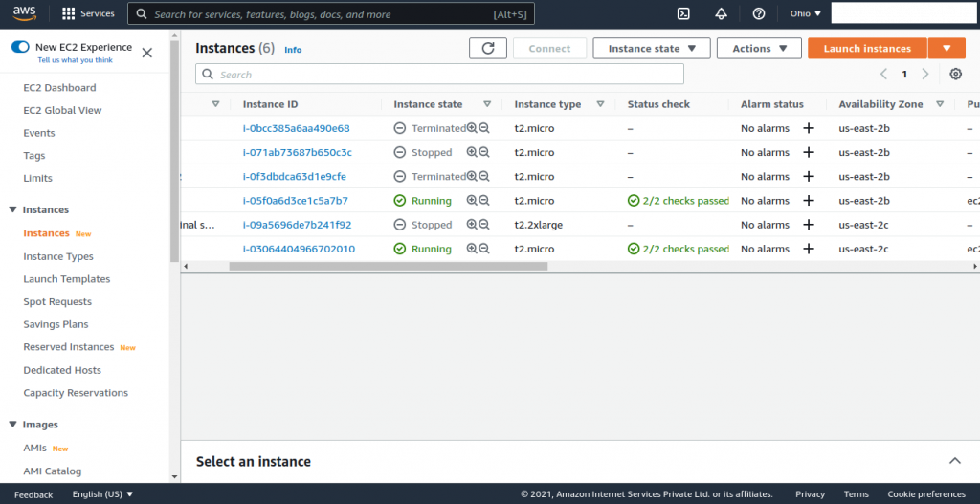980x504 pixels.
Task: Go to next page of instances
Action: click(x=925, y=75)
